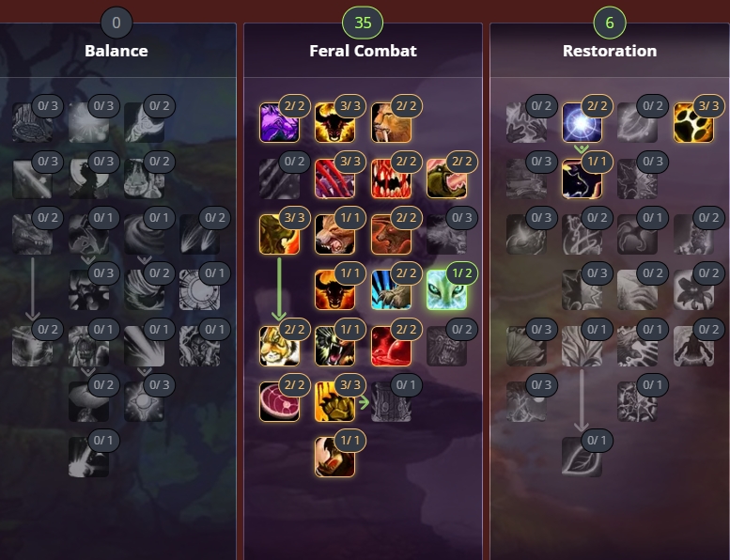This screenshot has width=730, height=560.
Task: Open the Balance talent tree header
Action: [116, 51]
